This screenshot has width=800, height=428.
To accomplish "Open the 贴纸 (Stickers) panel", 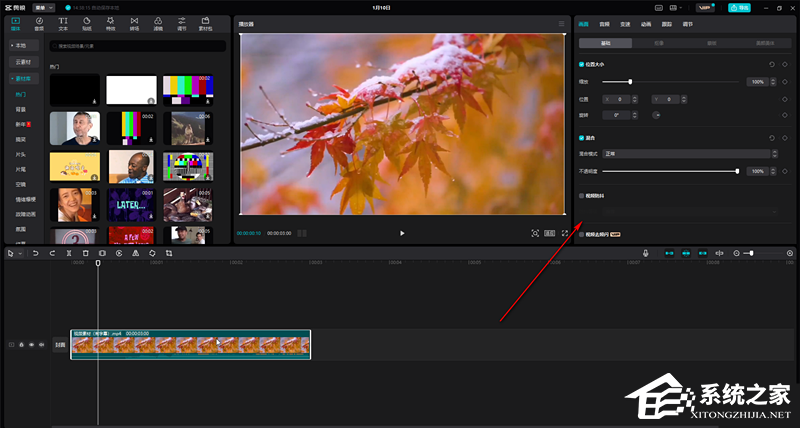I will click(x=87, y=22).
